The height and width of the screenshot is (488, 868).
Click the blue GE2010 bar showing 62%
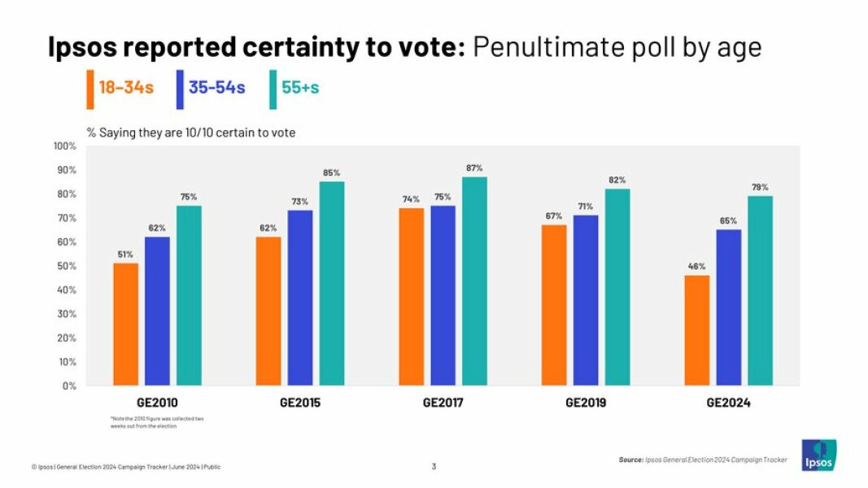pos(158,311)
